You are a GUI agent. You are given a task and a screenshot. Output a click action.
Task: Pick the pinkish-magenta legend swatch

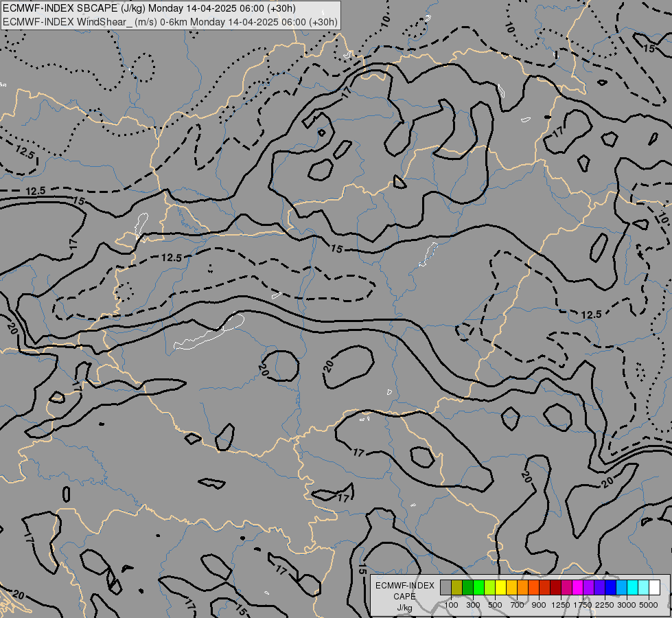click(x=566, y=587)
